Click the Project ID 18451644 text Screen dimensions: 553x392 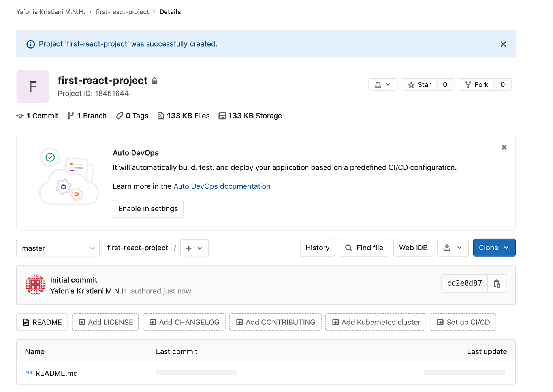[93, 94]
